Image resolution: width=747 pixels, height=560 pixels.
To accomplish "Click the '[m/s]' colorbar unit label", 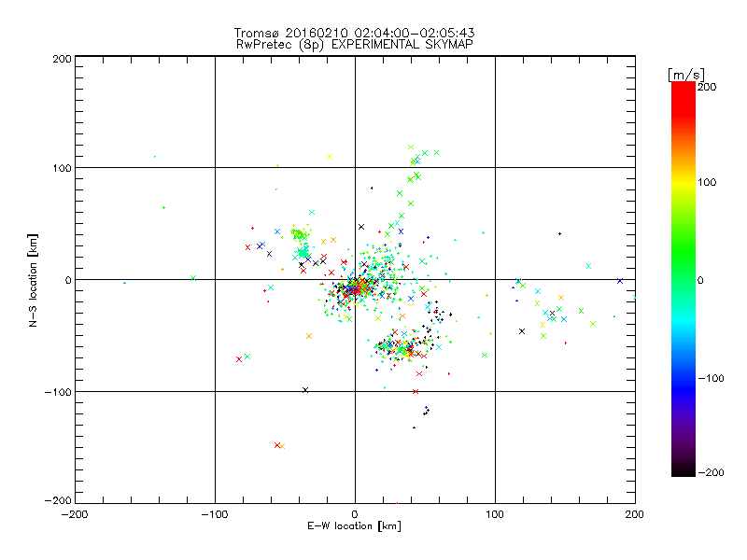I will point(686,75).
